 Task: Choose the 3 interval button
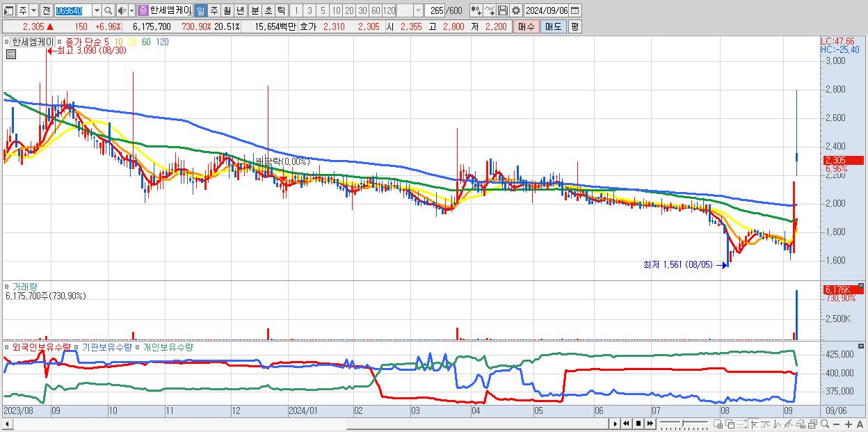pyautogui.click(x=310, y=10)
